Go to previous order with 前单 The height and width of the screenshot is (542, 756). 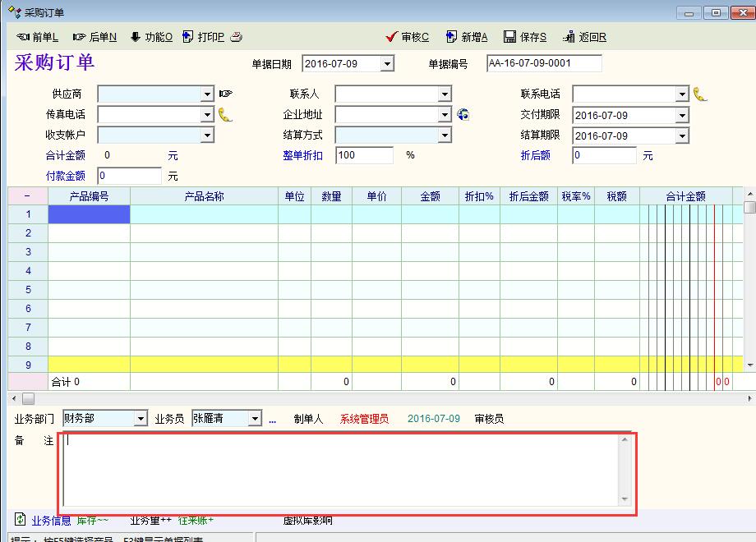38,37
